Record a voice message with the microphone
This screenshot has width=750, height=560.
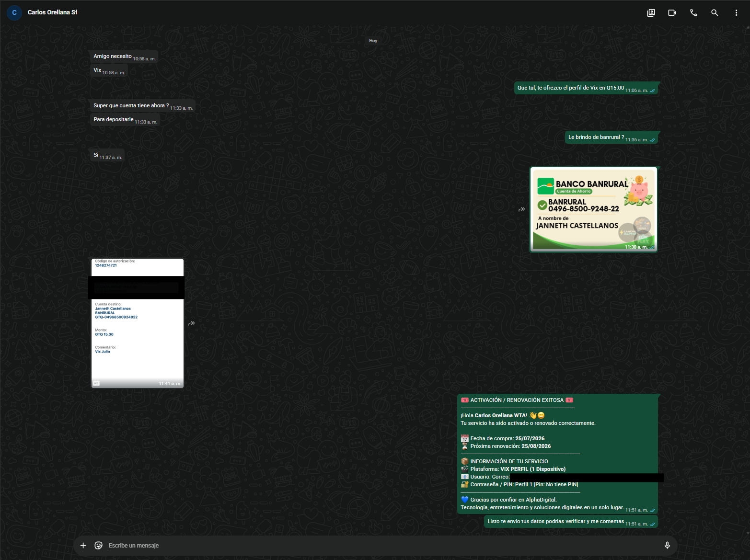pyautogui.click(x=667, y=545)
